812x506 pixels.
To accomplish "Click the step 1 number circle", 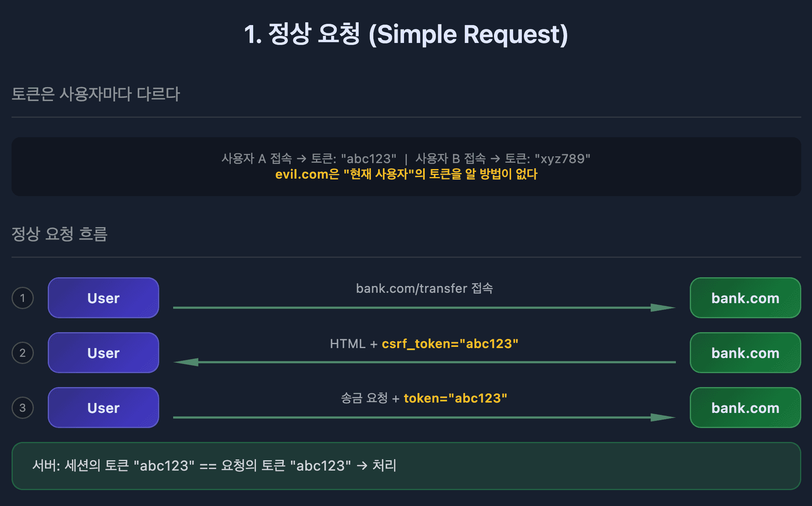I will tap(23, 298).
